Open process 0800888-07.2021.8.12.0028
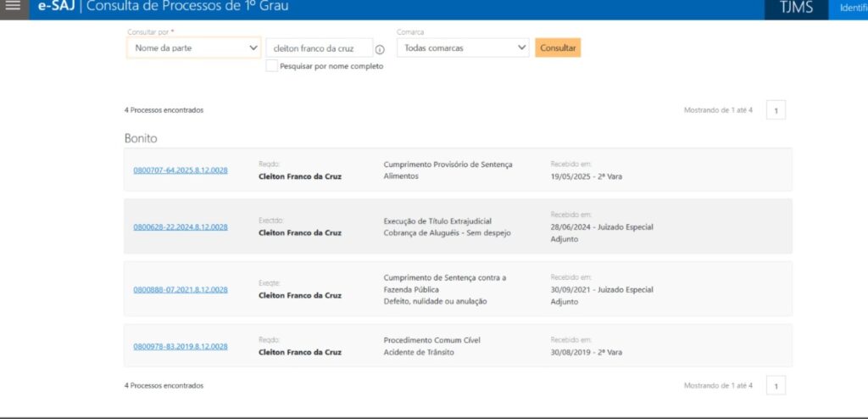This screenshot has height=419, width=868. (180, 290)
